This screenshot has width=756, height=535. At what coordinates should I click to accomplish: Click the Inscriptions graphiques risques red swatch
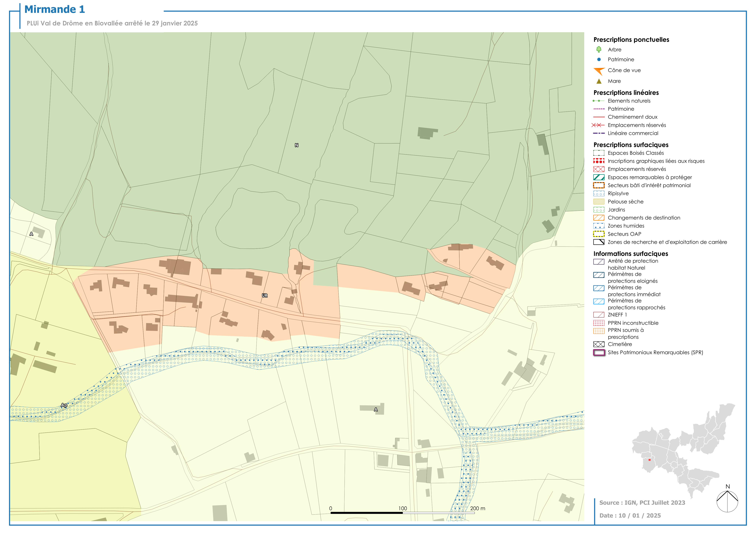[599, 161]
